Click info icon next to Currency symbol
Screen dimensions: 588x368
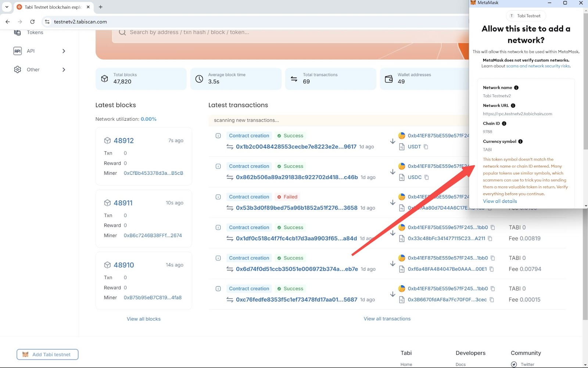[520, 141]
